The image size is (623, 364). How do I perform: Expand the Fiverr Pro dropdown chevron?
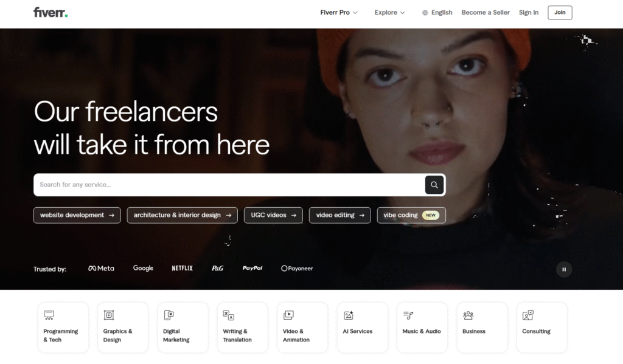click(x=355, y=13)
